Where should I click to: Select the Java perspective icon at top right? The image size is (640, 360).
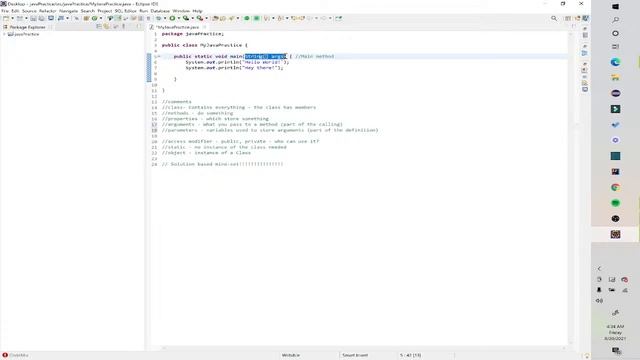pos(586,18)
